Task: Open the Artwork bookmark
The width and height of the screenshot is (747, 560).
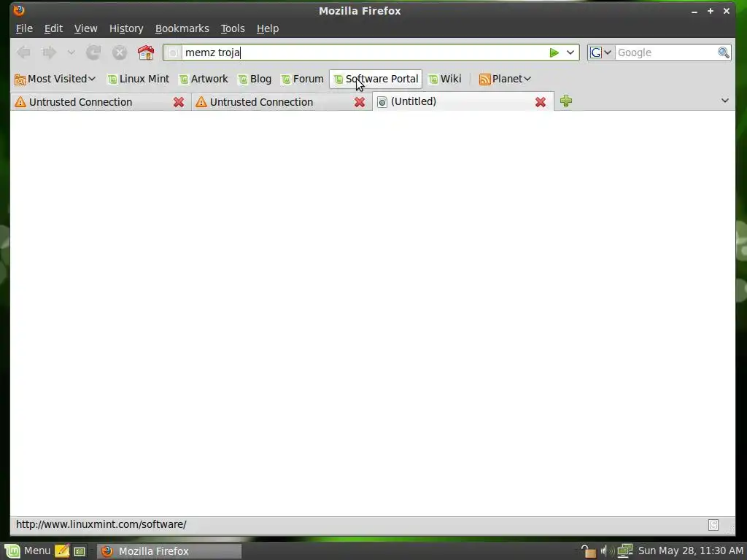Action: tap(204, 79)
